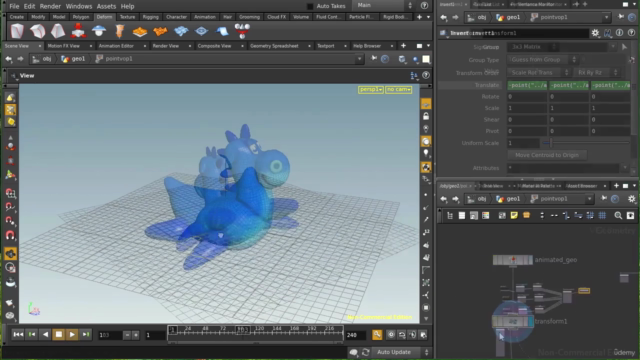Select the blue mushroom-shaped shelf tool
This screenshot has height=360, width=640.
click(x=99, y=31)
